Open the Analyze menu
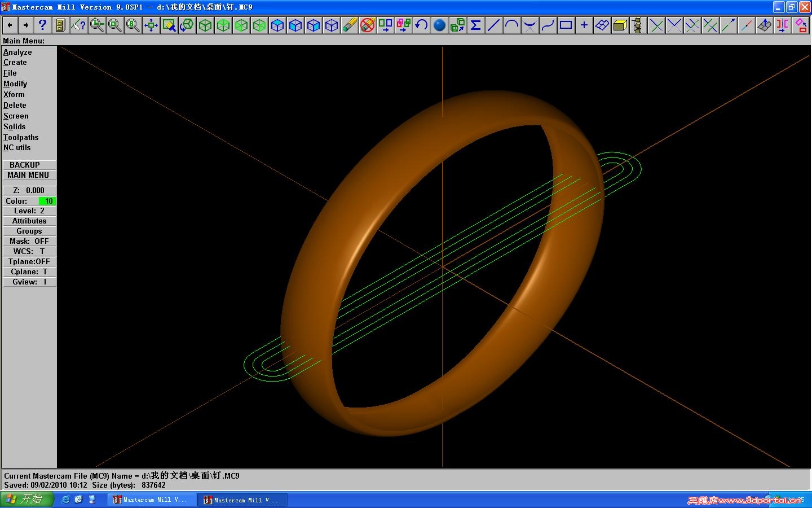 17,52
